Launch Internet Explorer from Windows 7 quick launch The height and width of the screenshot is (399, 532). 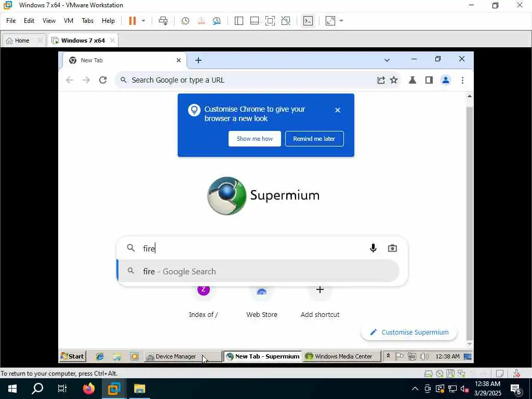point(99,356)
